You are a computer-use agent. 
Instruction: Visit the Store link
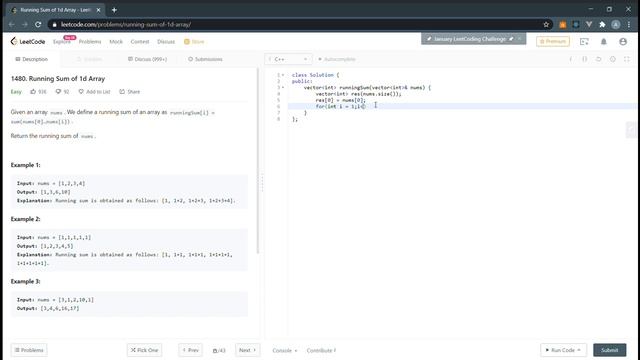point(194,42)
